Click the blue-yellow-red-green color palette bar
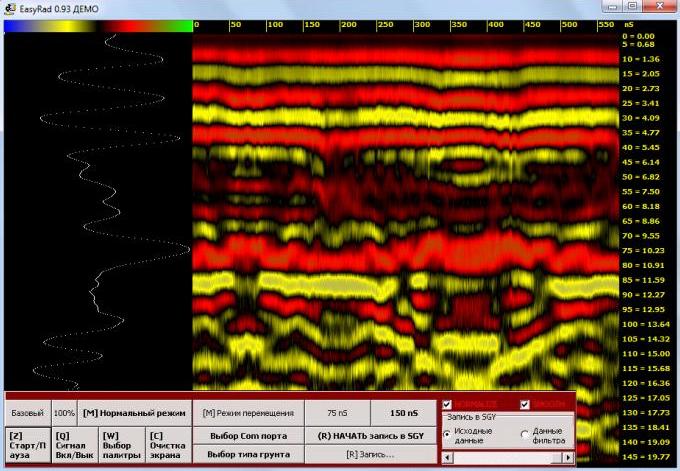Screen dimensions: 680x471 (98, 26)
